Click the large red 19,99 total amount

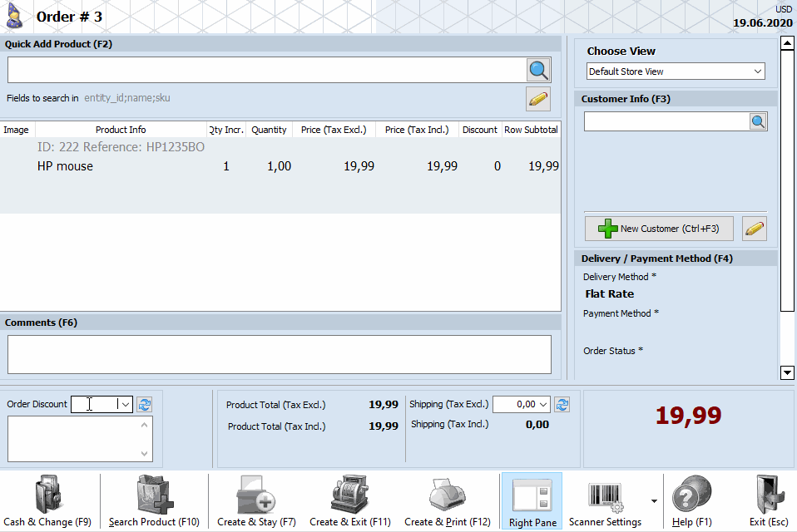(x=688, y=416)
